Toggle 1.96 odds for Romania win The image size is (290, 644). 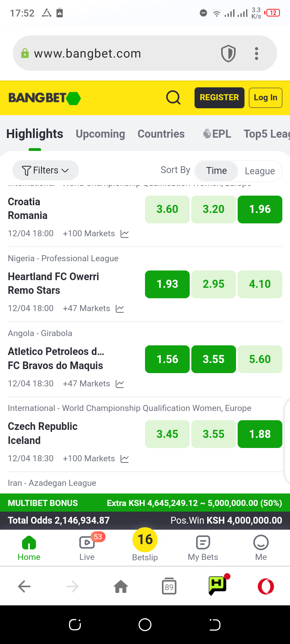click(260, 209)
